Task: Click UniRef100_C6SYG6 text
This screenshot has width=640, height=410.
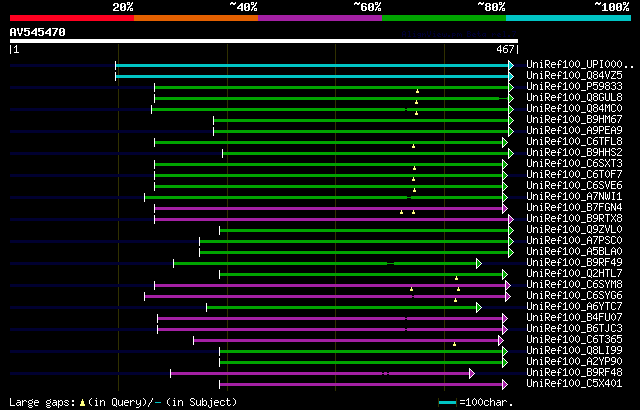Action: (574, 296)
